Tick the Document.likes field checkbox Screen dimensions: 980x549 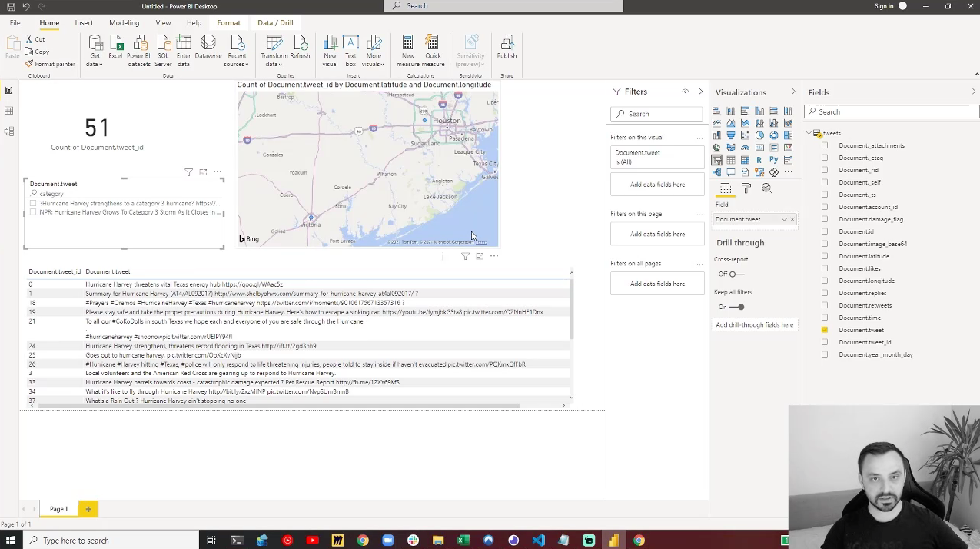tap(825, 268)
